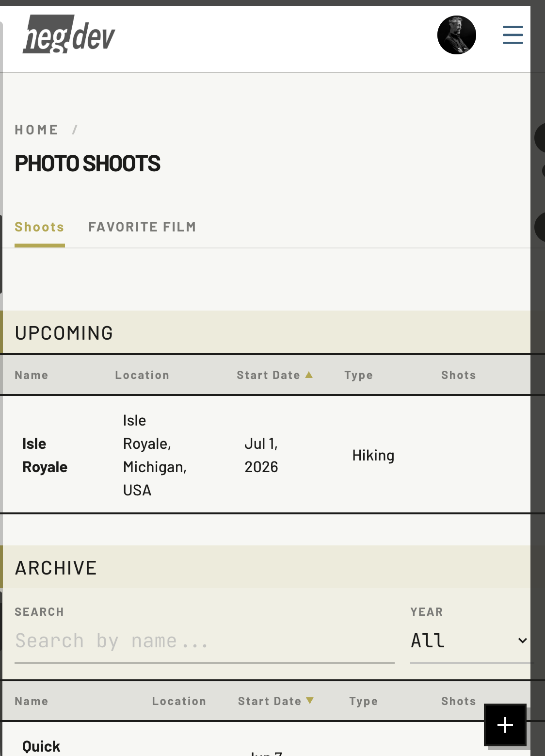Sort Archive table by Type
Viewport: 545px width, 756px height.
(x=364, y=701)
